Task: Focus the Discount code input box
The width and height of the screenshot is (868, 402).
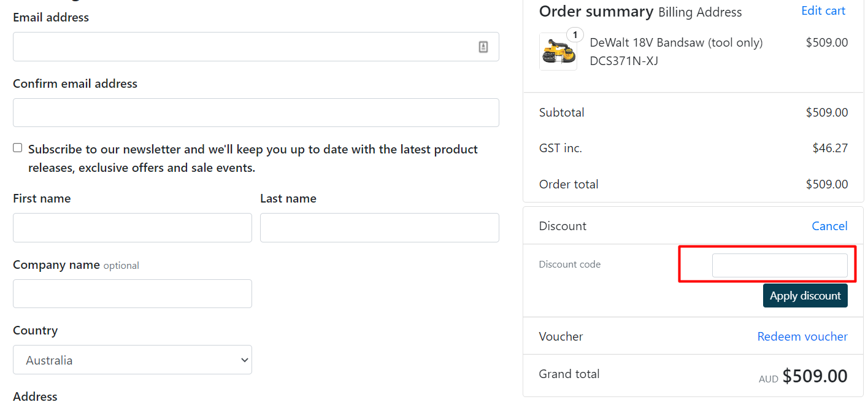Action: 779,266
